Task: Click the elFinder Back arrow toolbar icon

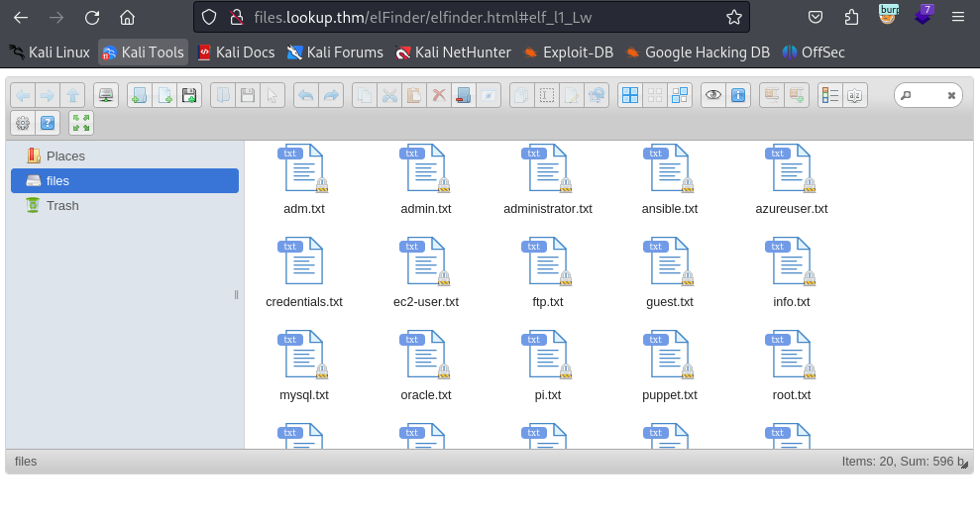Action: pyautogui.click(x=23, y=95)
